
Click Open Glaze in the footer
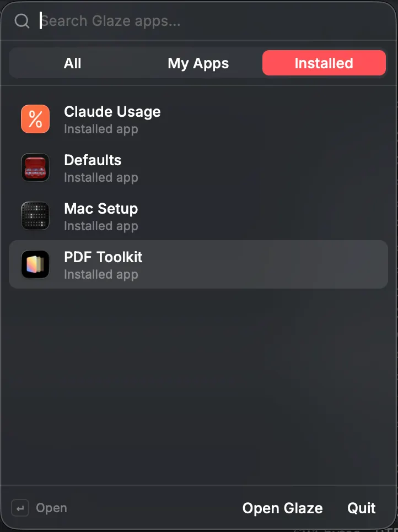point(283,508)
